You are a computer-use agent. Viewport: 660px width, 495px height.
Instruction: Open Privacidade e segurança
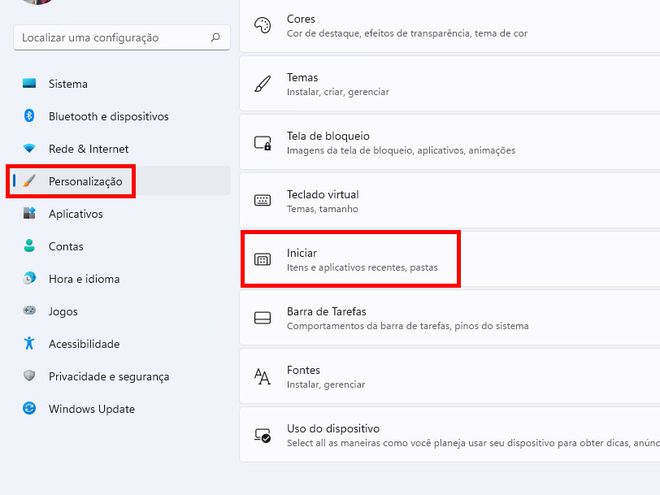click(122, 376)
